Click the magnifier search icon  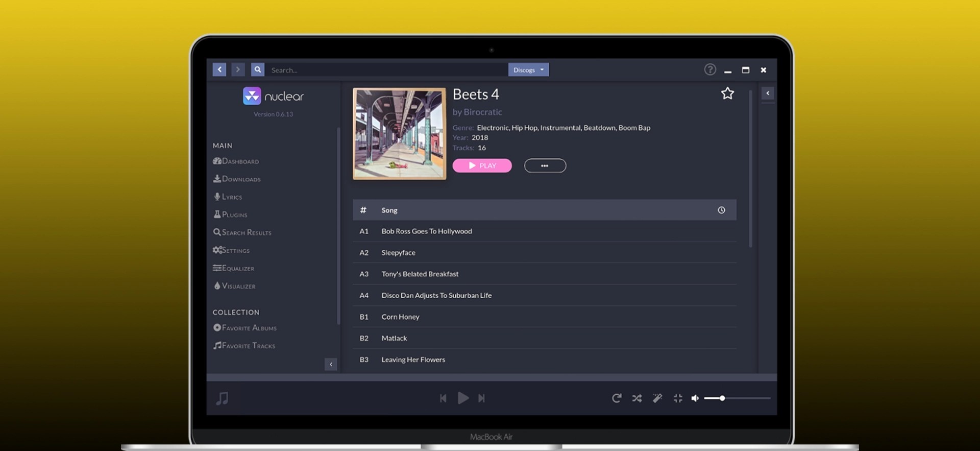(x=258, y=69)
